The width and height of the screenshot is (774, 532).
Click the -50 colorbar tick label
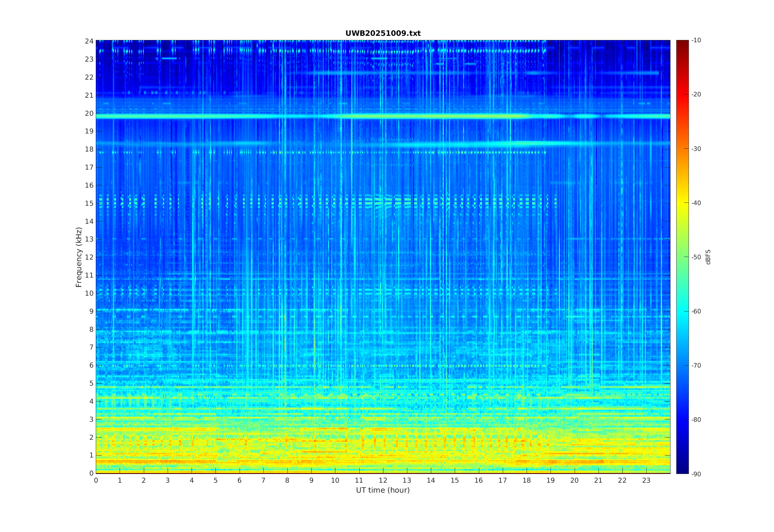pyautogui.click(x=696, y=257)
